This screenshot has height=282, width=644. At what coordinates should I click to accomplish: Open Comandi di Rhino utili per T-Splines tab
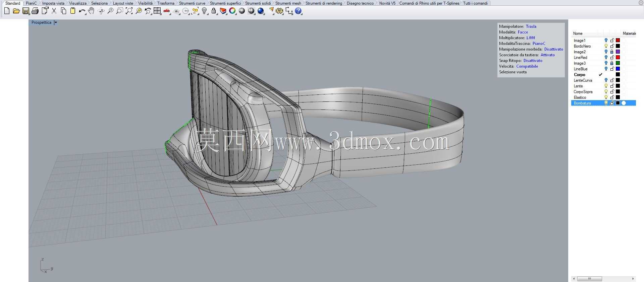[429, 3]
